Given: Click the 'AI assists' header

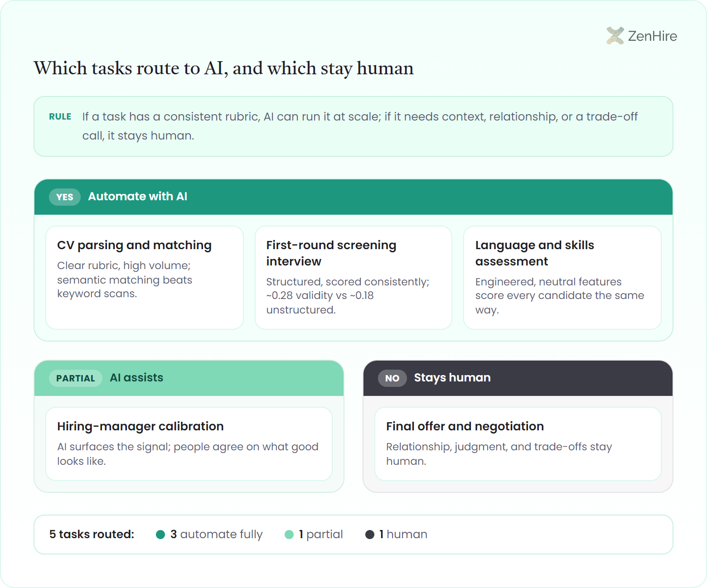Looking at the screenshot, I should 136,377.
